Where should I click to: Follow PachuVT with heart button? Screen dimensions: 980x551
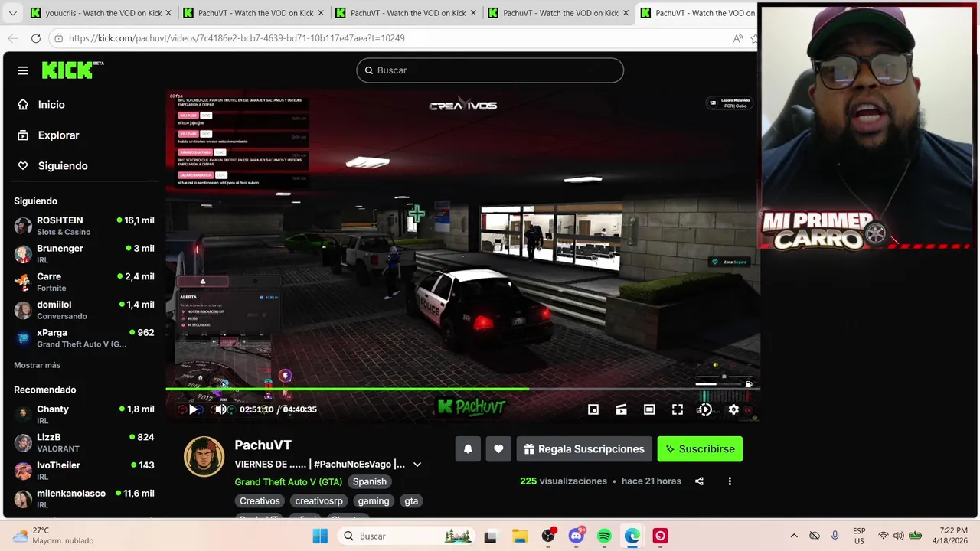(498, 449)
